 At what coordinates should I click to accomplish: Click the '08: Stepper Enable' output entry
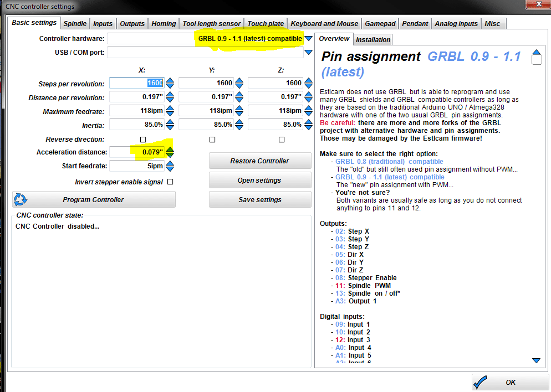click(366, 278)
